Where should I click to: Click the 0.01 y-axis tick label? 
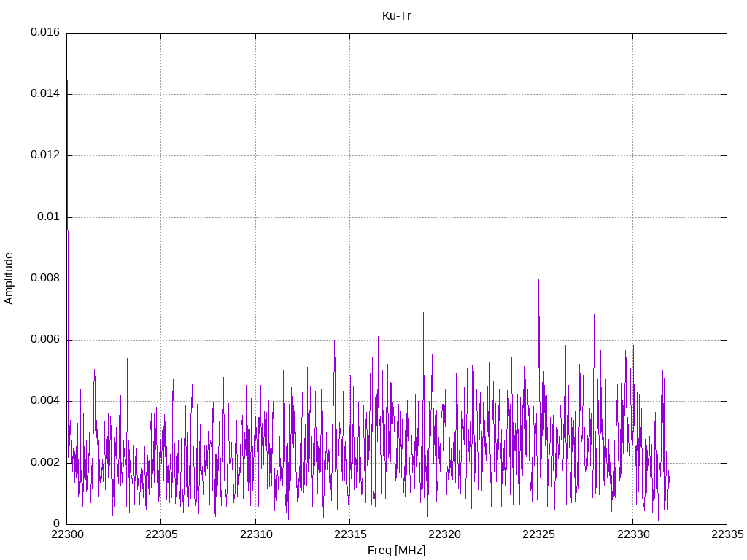pos(49,217)
